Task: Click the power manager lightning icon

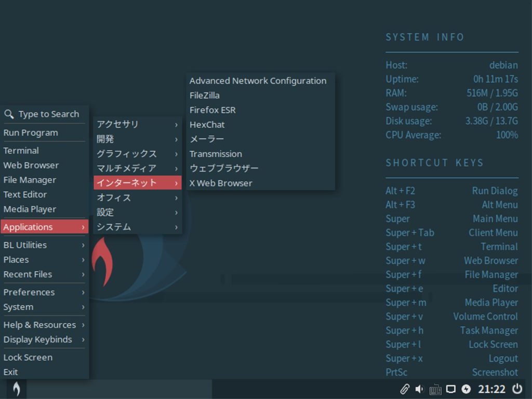Action: tap(467, 389)
